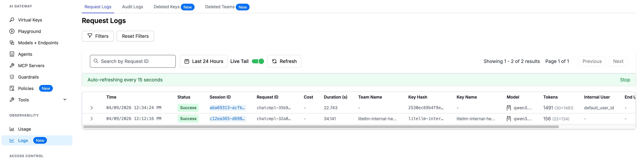Screen dimensions: 644x161
Task: Click the Policies document icon
Action: pyautogui.click(x=12, y=88)
